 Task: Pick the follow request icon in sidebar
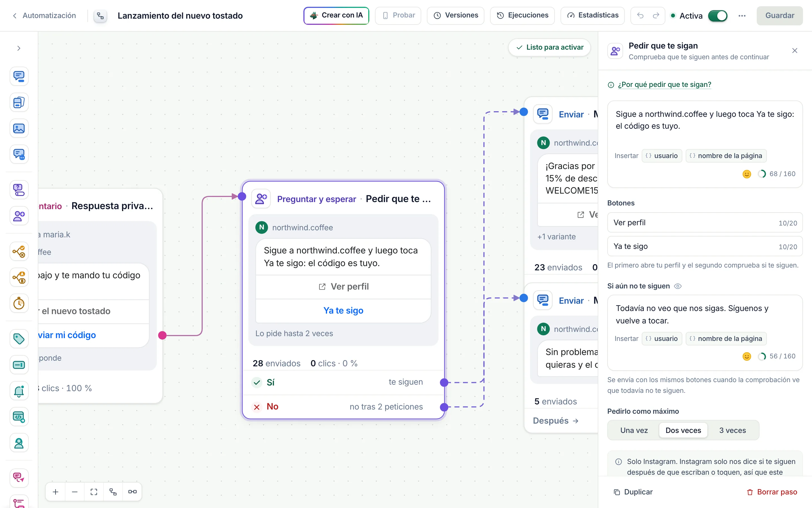pyautogui.click(x=19, y=216)
